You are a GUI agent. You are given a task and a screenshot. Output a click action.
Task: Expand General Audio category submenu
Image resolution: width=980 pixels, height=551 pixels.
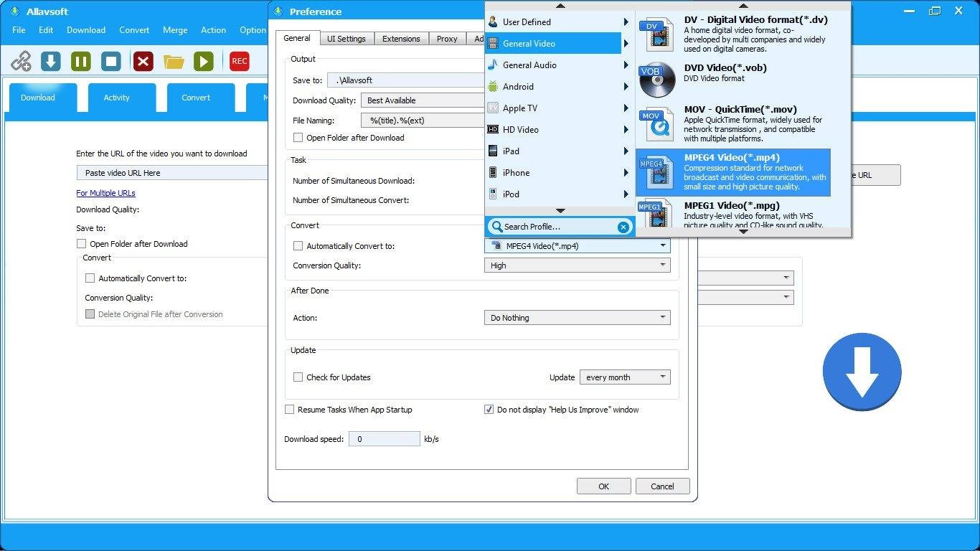626,65
